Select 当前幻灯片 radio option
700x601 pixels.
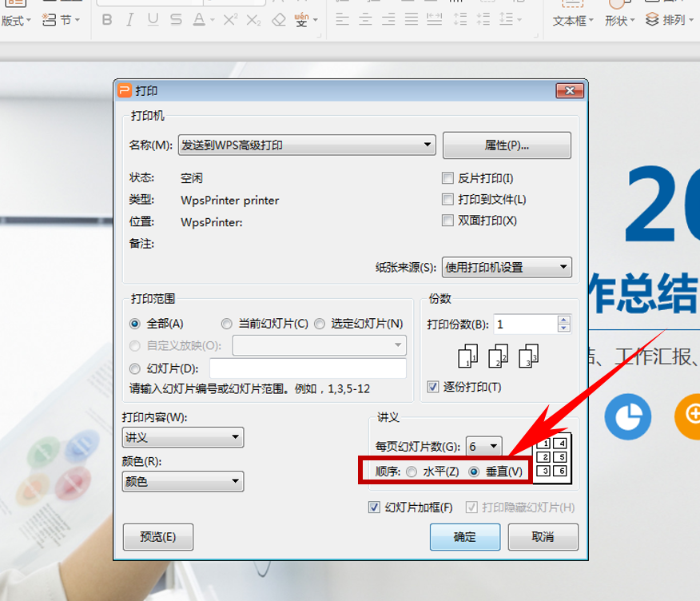coord(227,324)
